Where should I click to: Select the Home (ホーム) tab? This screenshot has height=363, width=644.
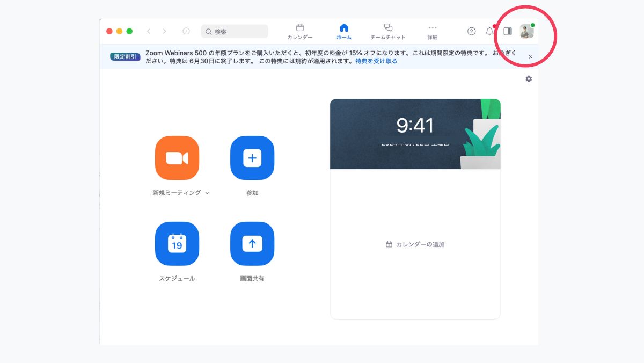click(x=344, y=31)
